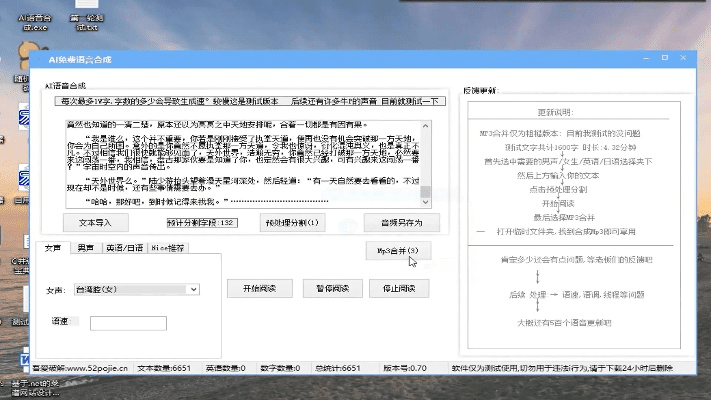Click the 预处理分割(1) button

[292, 223]
